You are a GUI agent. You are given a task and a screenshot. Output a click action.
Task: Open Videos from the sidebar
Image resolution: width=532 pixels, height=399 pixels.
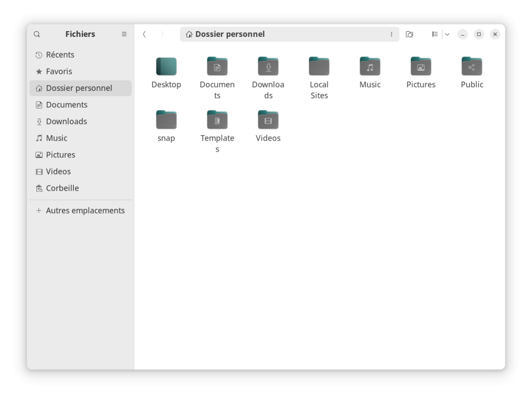coord(58,171)
